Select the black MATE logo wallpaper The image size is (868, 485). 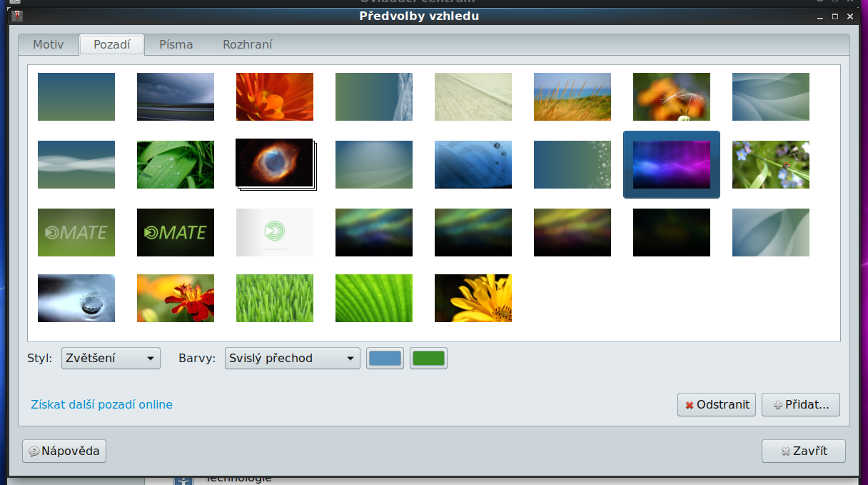176,232
